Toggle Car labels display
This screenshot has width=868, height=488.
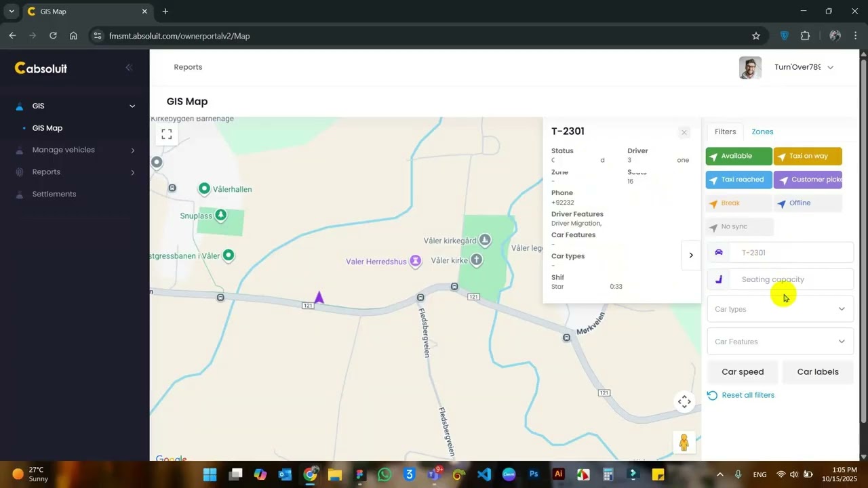(x=818, y=372)
